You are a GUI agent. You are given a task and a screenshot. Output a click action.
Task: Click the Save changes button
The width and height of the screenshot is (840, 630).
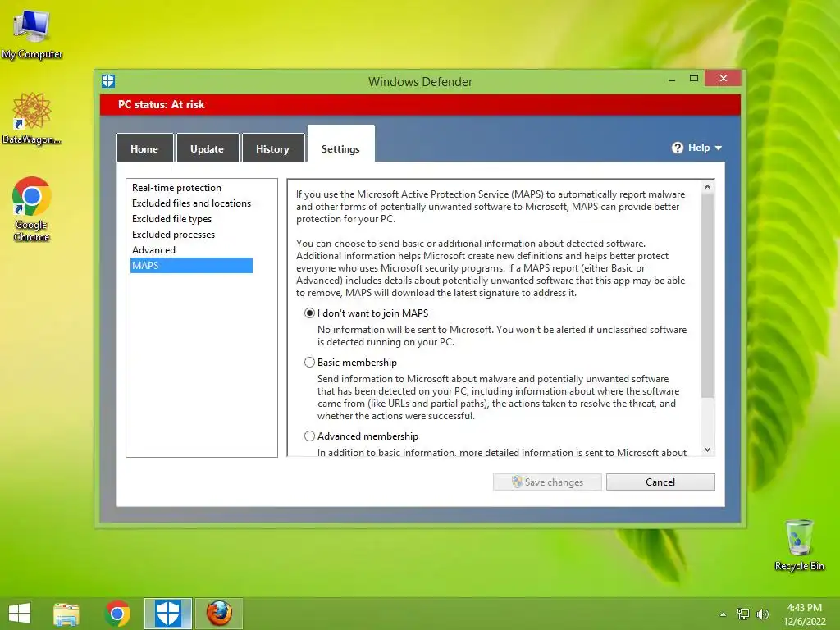point(547,482)
